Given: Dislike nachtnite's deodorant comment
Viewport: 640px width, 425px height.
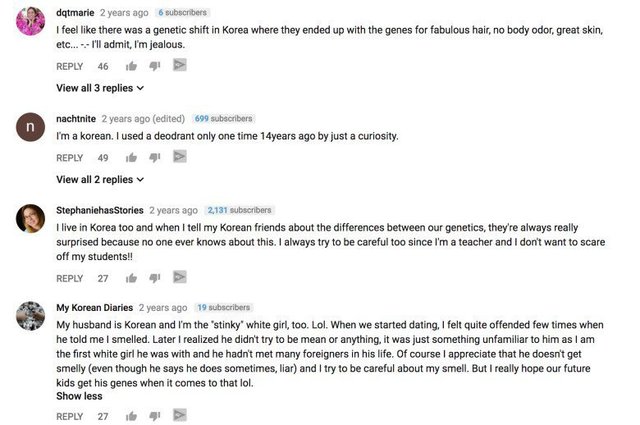Looking at the screenshot, I should pyautogui.click(x=155, y=157).
